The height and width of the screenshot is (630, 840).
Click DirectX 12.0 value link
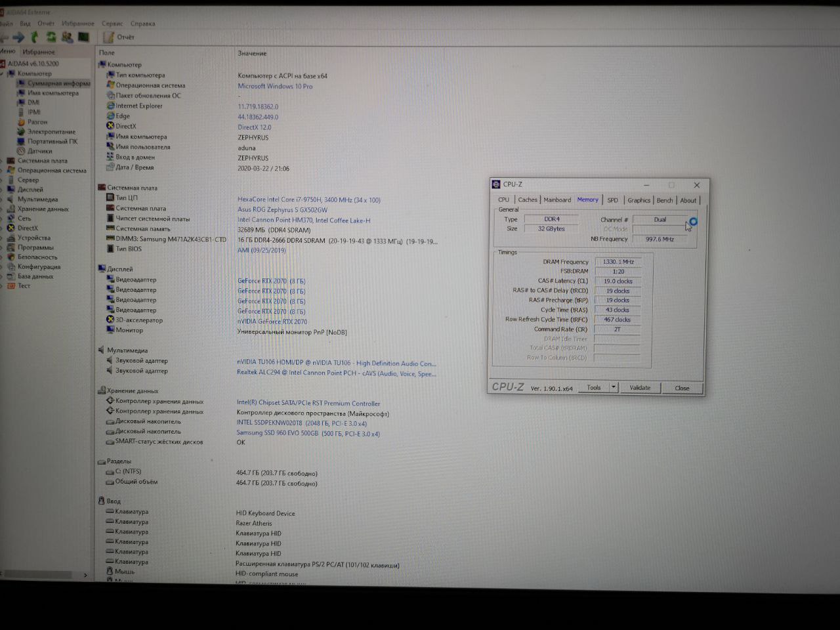pos(255,127)
